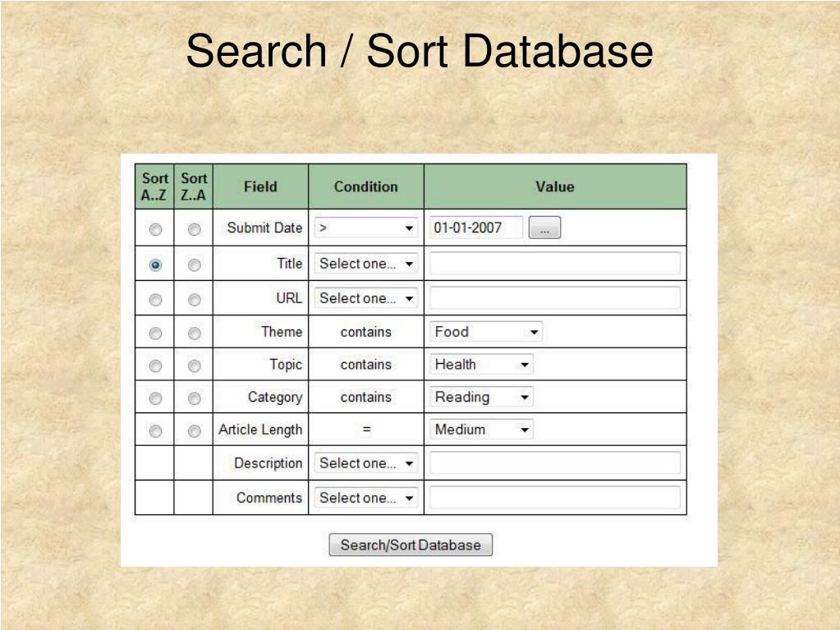Select Sort Z..A radio for Category
The width and height of the screenshot is (840, 630).
[195, 398]
